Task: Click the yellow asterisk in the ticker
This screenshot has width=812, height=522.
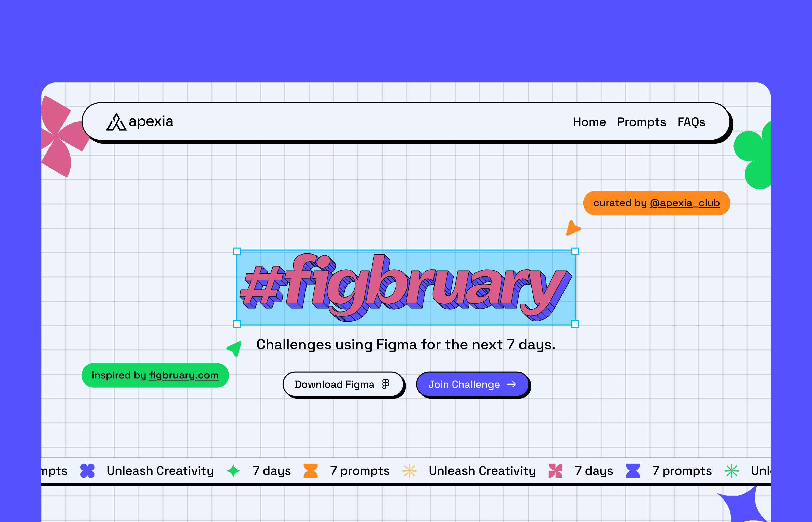Action: tap(409, 471)
